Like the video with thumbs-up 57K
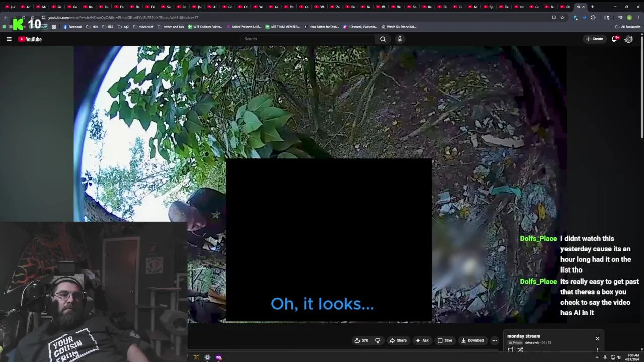 [361, 340]
